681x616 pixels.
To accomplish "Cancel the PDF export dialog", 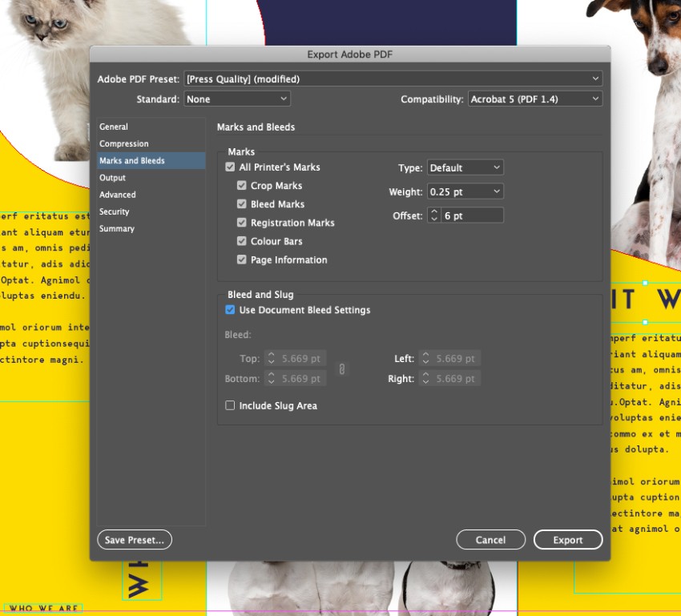I will pos(491,540).
